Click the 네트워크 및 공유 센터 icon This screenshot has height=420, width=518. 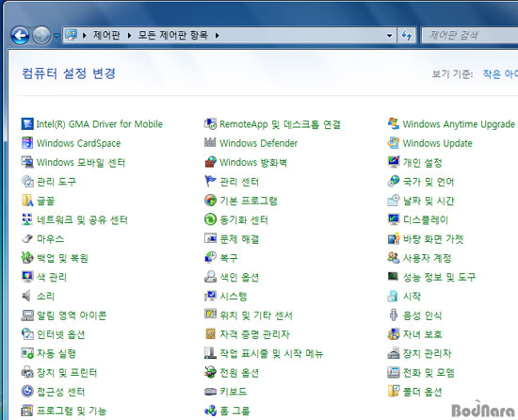[27, 219]
